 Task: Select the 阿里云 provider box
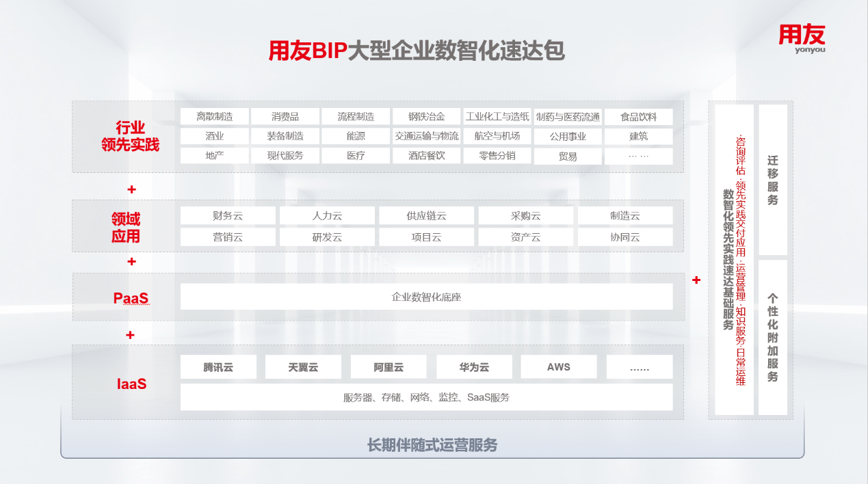pyautogui.click(x=388, y=367)
